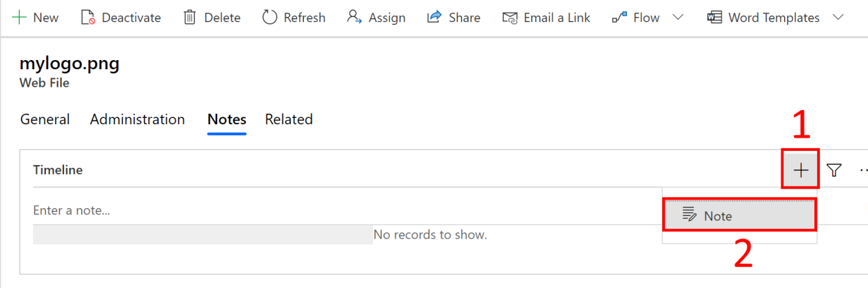Switch to the Administration tab
This screenshot has width=868, height=288.
[x=137, y=119]
